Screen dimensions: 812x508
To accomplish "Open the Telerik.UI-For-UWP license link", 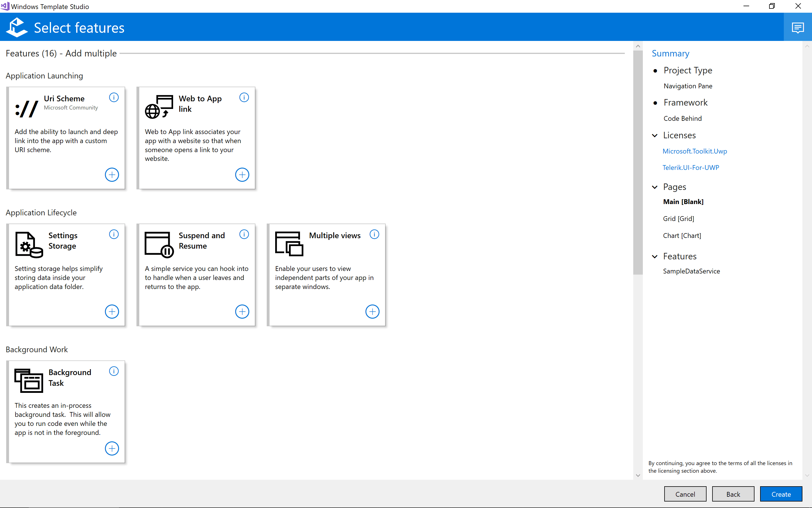I will coord(690,167).
